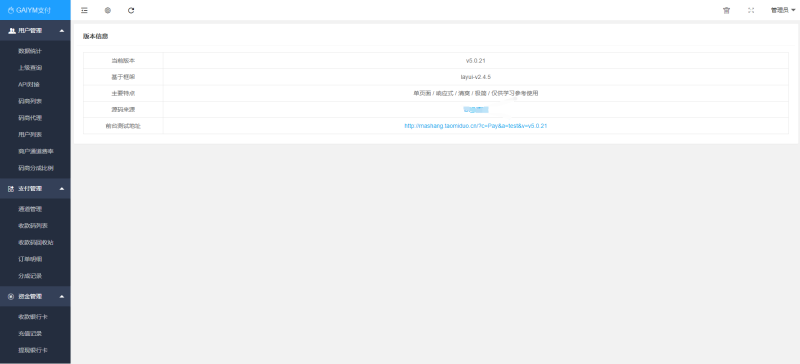Open 数据统计 in the sidebar
Viewport: 800px width, 364px height.
pyautogui.click(x=30, y=51)
